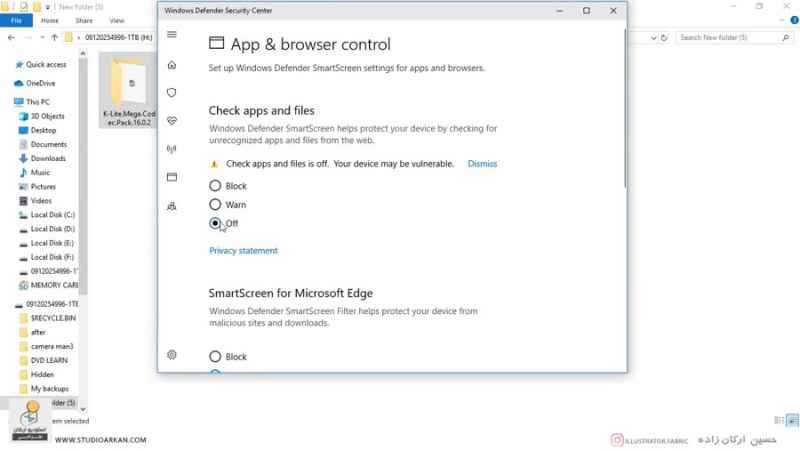This screenshot has height=451, width=800.
Task: Open the Privacy statement link
Action: point(243,250)
